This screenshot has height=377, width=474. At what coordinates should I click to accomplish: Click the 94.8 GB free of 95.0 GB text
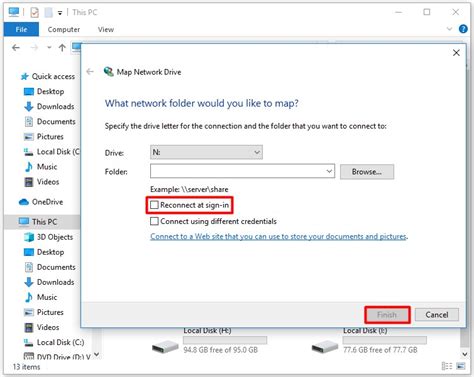pyautogui.click(x=220, y=350)
